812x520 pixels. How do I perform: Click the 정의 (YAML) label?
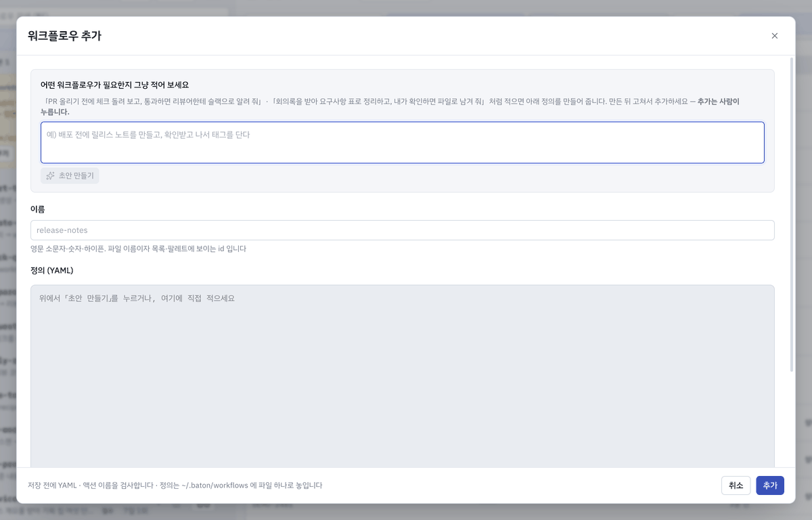coord(52,270)
